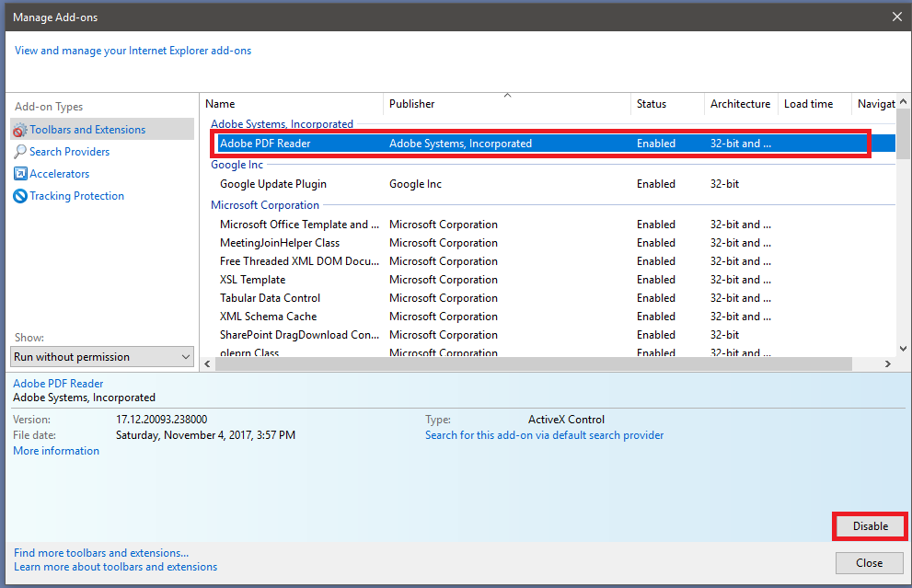912x588 pixels.
Task: Open Find more toolbars and extensions link
Action: tap(101, 552)
